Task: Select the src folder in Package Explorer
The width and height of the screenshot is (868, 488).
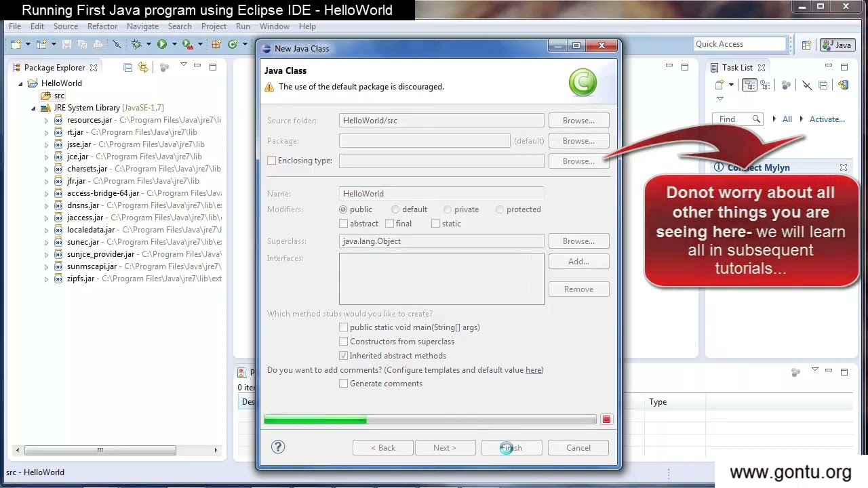Action: pos(54,96)
